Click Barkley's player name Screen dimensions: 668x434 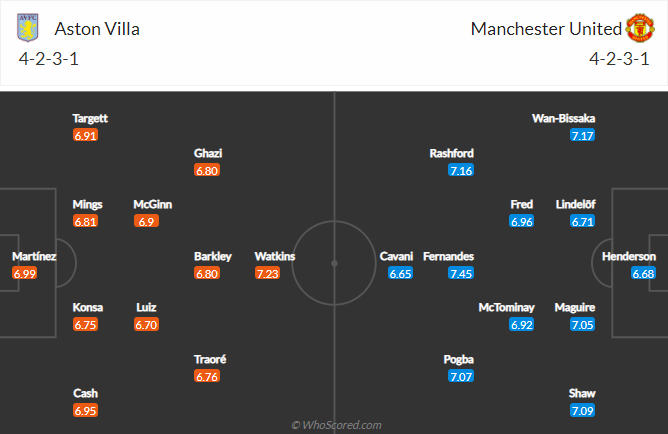pyautogui.click(x=213, y=256)
